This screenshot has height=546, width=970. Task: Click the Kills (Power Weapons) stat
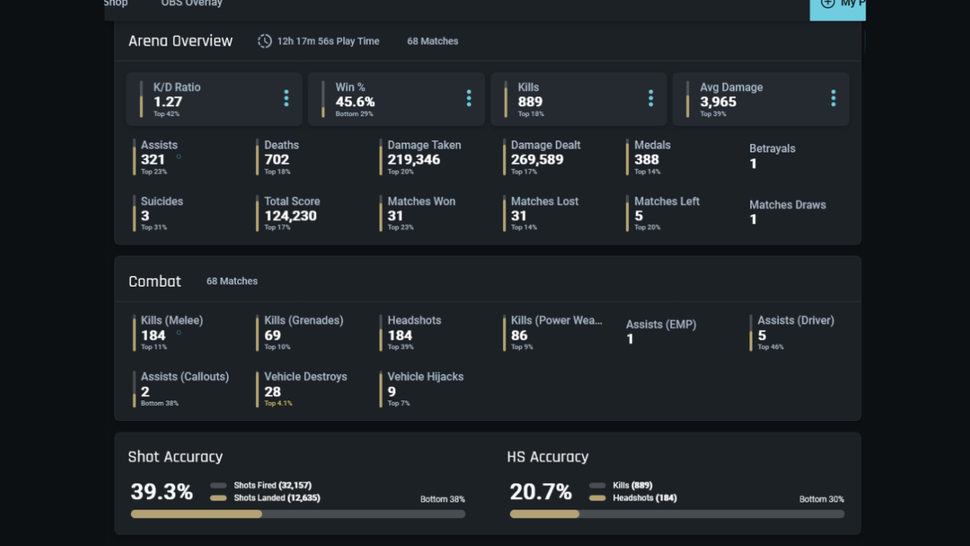pyautogui.click(x=552, y=333)
